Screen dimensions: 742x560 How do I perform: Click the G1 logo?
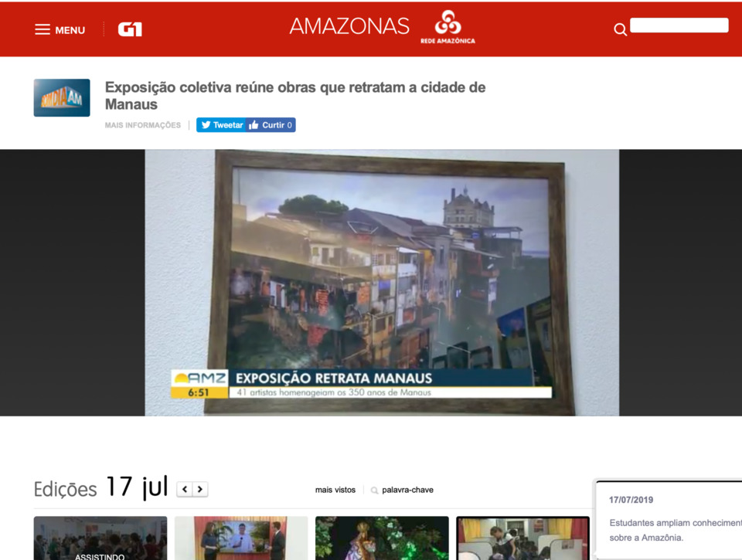click(x=130, y=30)
